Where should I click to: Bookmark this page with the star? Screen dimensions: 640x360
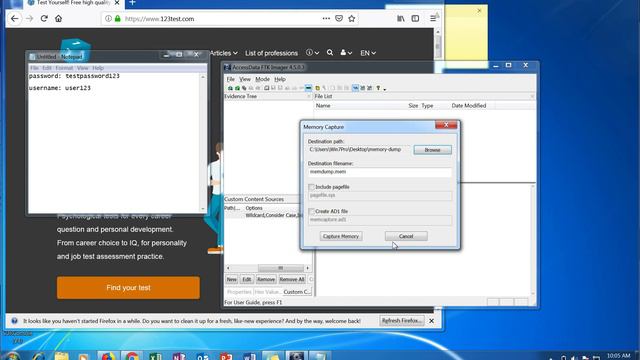pyautogui.click(x=351, y=18)
